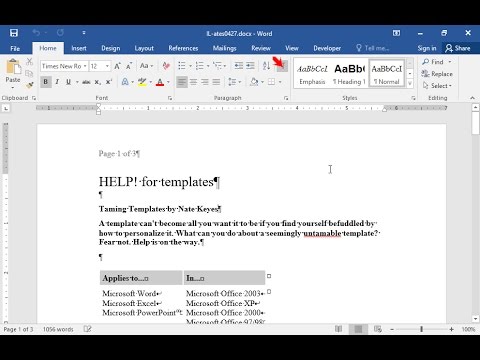The width and height of the screenshot is (480, 360).
Task: Click the Increase Indent icon
Action: (x=250, y=66)
